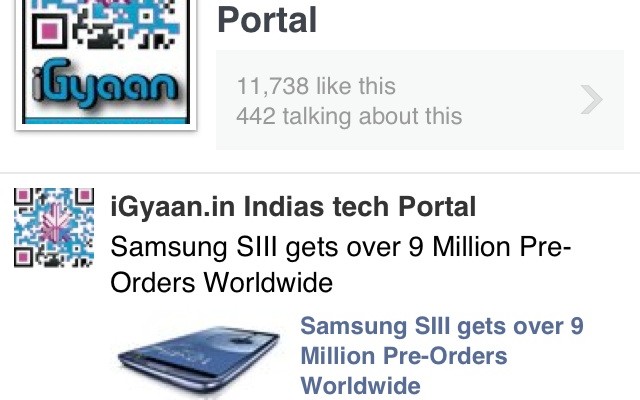Screen dimensions: 640x400
Task: Tap the blue Worldwide link text
Action: tap(360, 385)
